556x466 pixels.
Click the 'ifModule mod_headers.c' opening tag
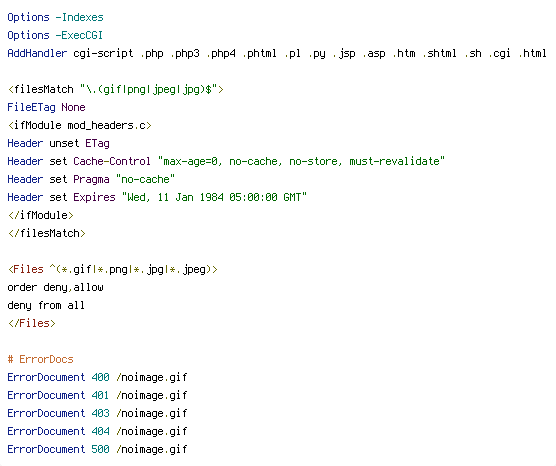tap(80, 126)
